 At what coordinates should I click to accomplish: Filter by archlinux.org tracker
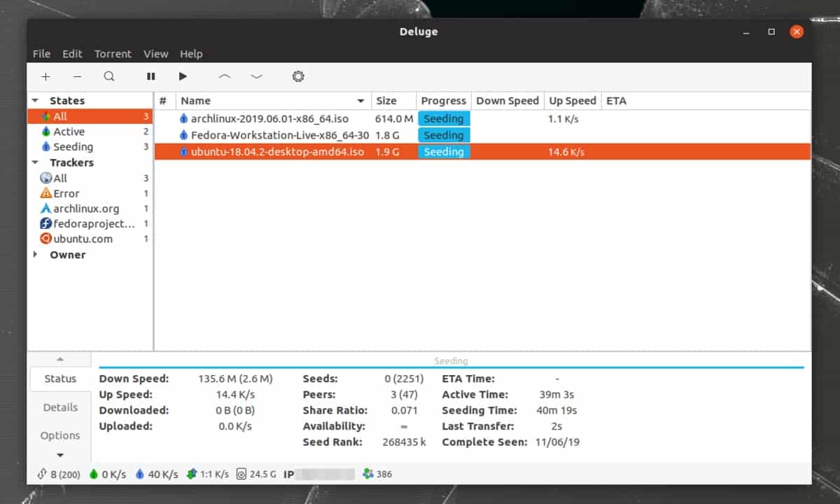click(x=85, y=209)
